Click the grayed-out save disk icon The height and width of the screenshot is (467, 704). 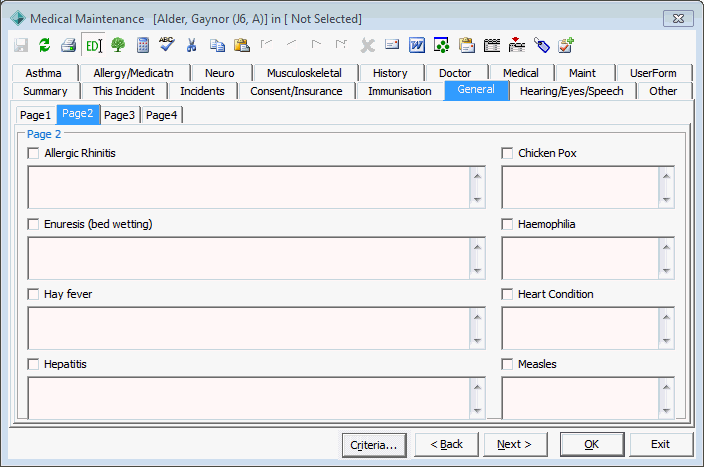click(21, 45)
